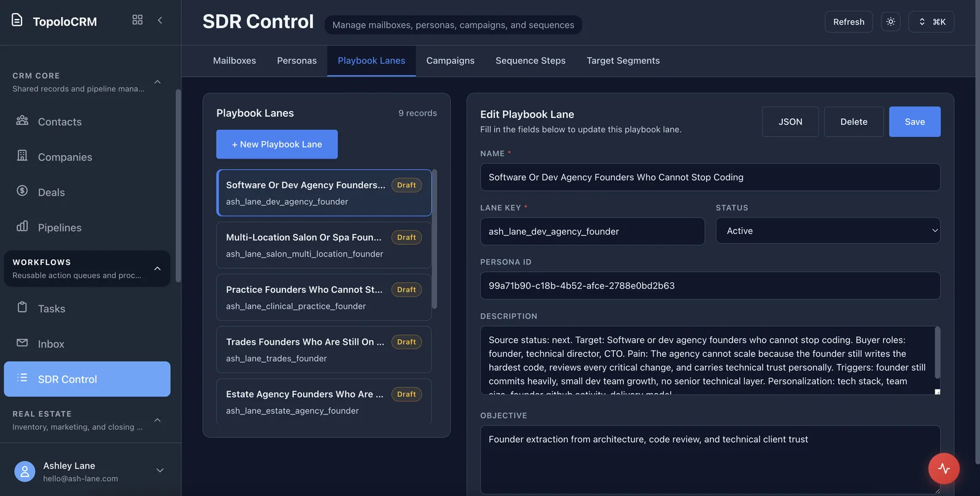The image size is (980, 496).
Task: Select the Playbook Lanes tab
Action: (371, 61)
